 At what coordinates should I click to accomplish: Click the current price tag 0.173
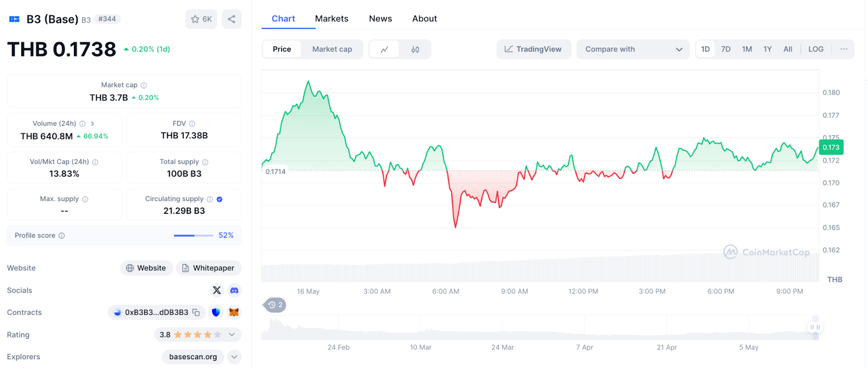(831, 148)
